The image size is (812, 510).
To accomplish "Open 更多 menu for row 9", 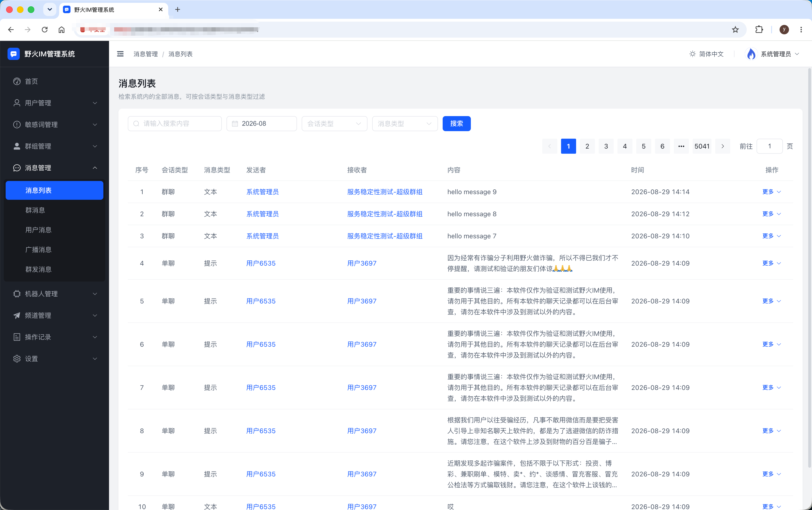I will 772,474.
